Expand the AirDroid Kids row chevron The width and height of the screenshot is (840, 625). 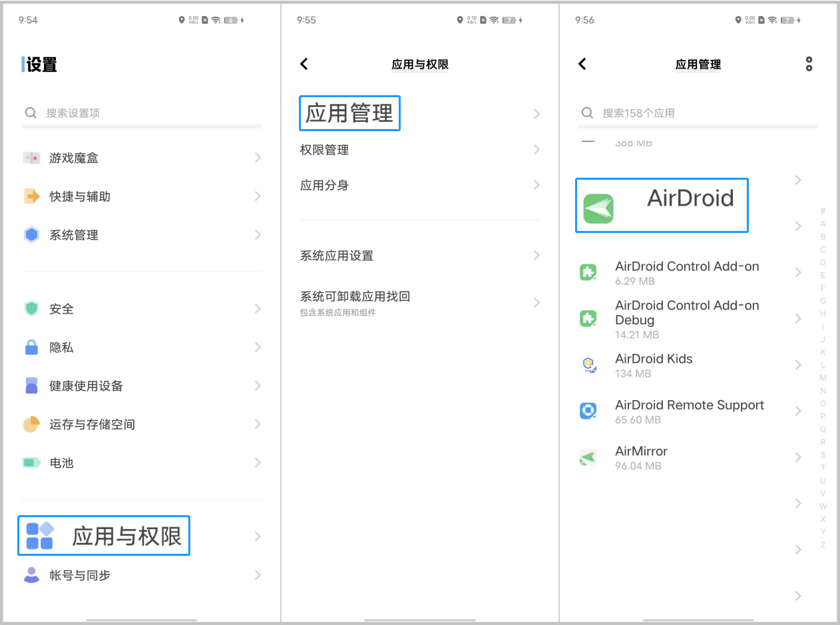pos(798,365)
